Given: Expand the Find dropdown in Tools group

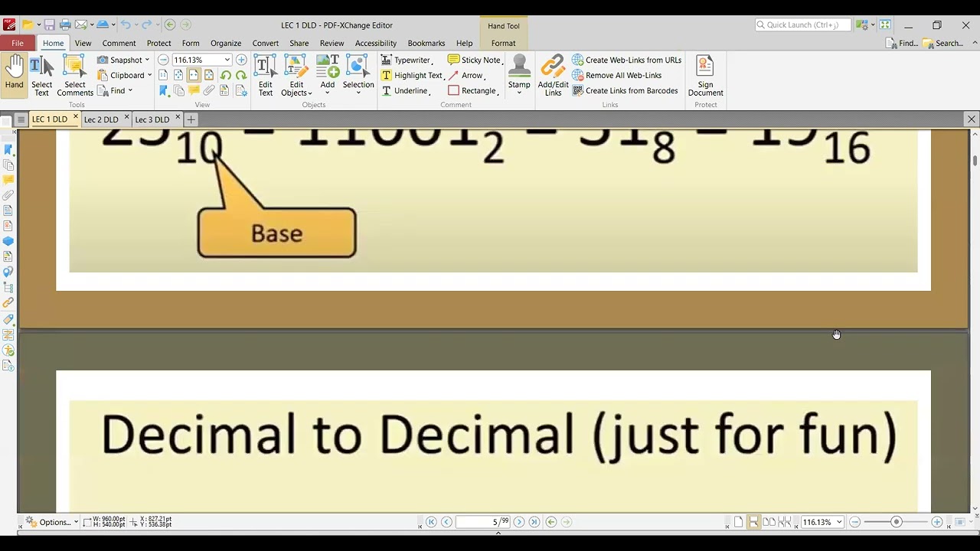Looking at the screenshot, I should tap(130, 90).
